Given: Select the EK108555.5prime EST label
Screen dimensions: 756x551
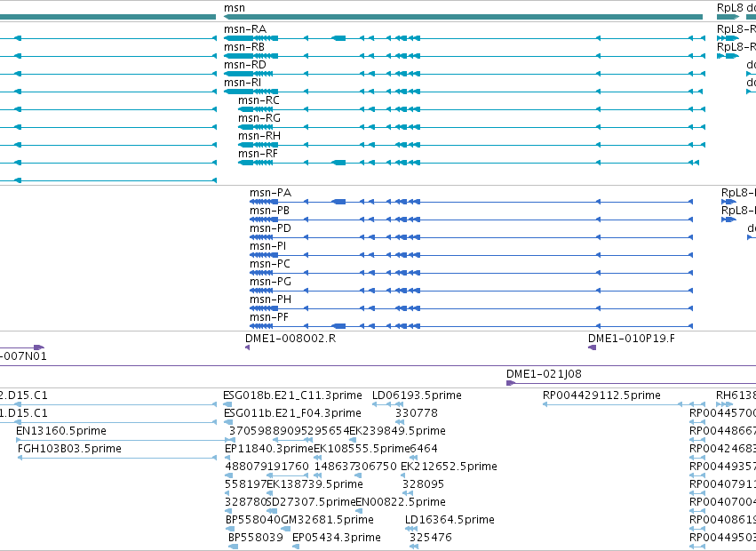Looking at the screenshot, I should click(362, 449).
